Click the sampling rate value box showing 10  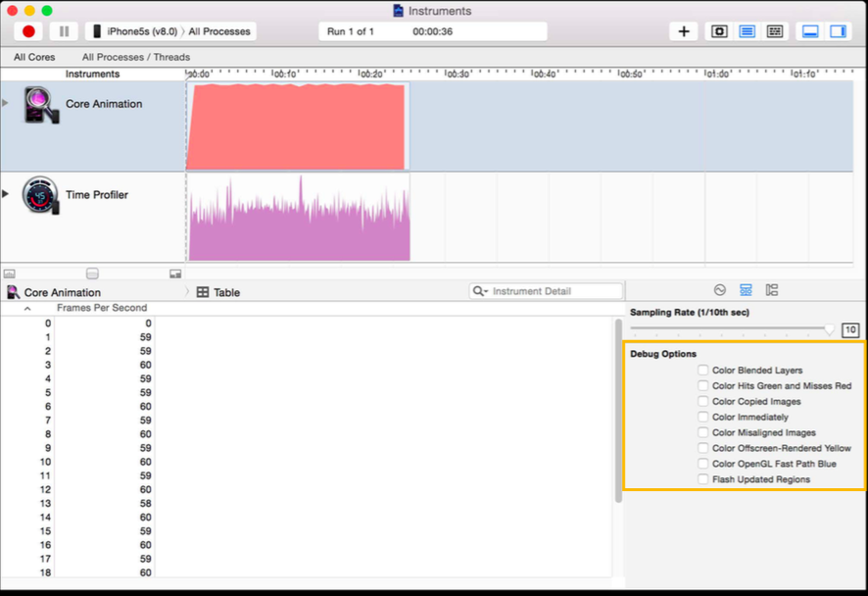coord(850,330)
